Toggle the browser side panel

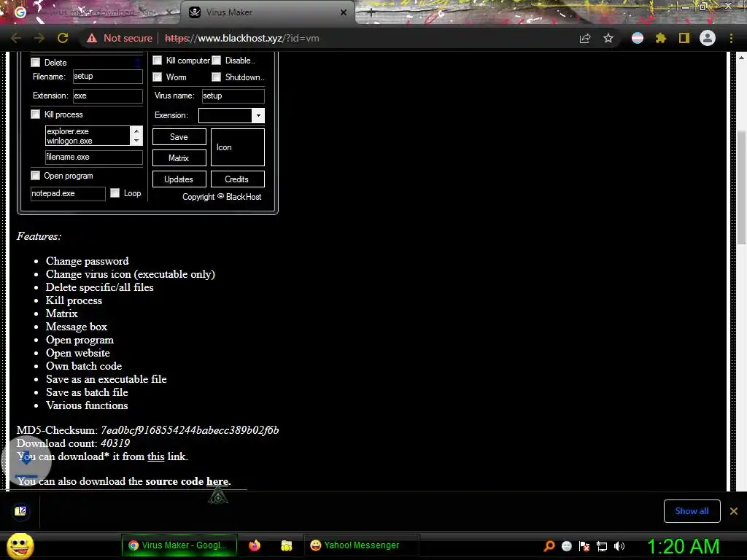[684, 38]
